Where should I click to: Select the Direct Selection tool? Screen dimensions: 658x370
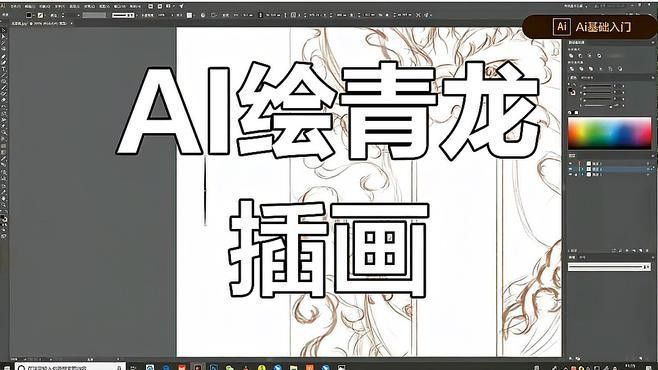(x=4, y=37)
